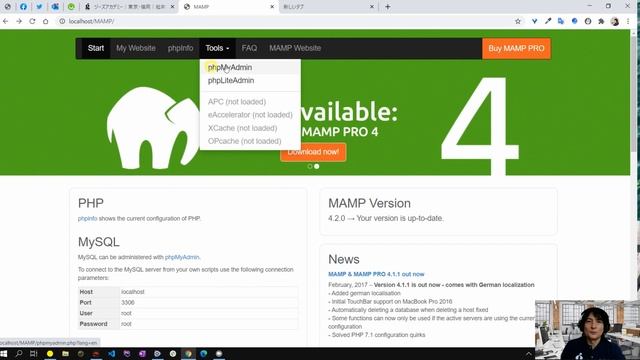Go forward with the browser forward arrow
This screenshot has width=640, height=360.
tap(19, 21)
